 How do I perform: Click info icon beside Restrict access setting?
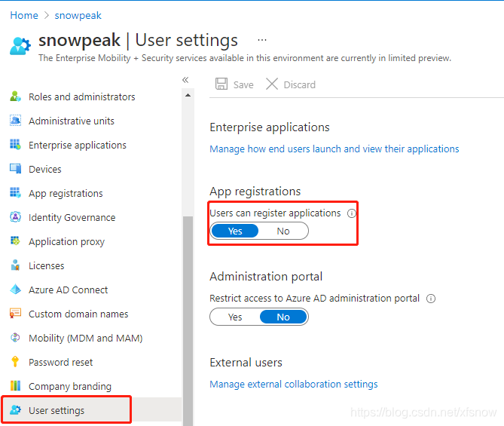(x=431, y=299)
